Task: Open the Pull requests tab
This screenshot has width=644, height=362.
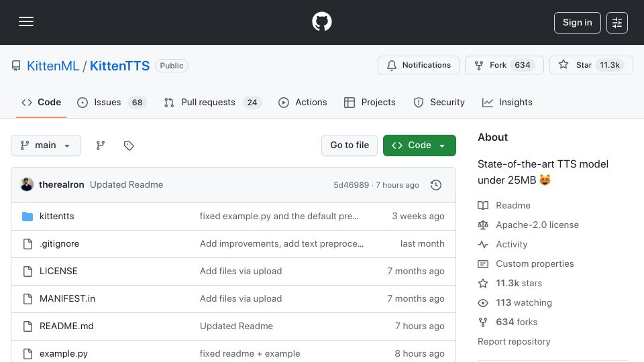Action: [x=213, y=102]
